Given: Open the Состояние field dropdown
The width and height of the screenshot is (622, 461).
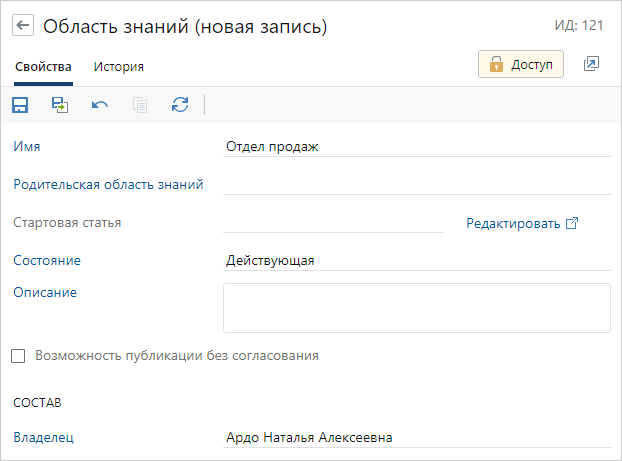Looking at the screenshot, I should 416,260.
